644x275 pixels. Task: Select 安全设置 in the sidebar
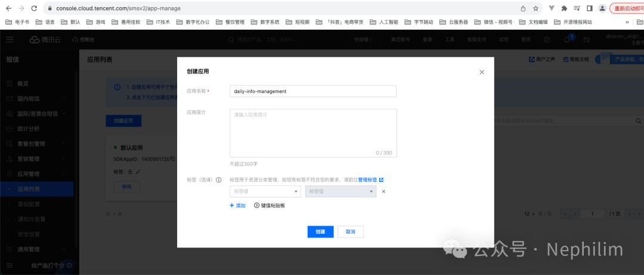click(x=37, y=234)
